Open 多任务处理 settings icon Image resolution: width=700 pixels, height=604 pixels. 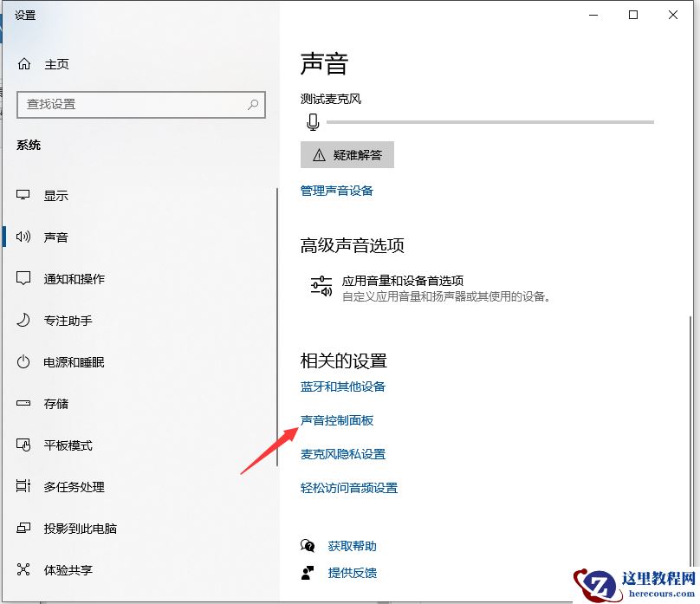tap(23, 487)
